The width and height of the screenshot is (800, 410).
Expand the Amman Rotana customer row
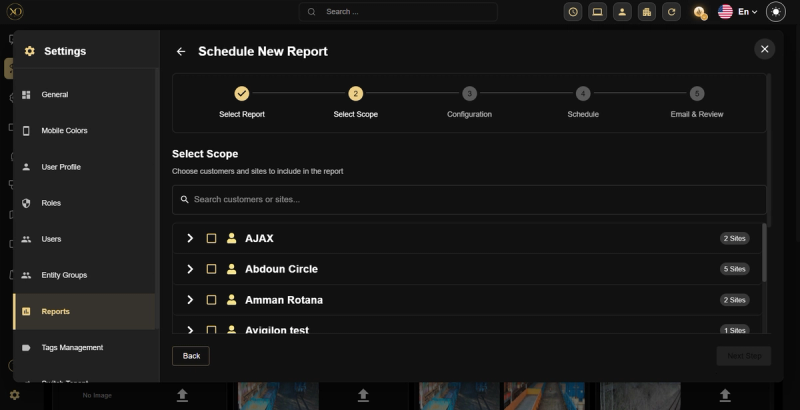(x=190, y=300)
